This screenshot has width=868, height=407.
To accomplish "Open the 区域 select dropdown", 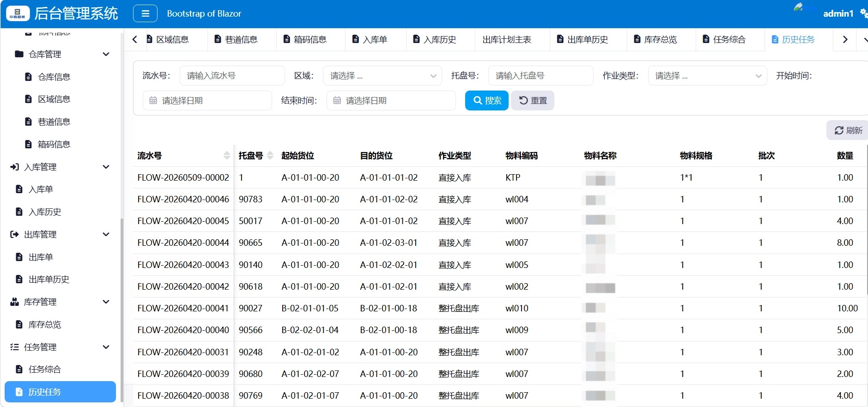I will tap(382, 76).
